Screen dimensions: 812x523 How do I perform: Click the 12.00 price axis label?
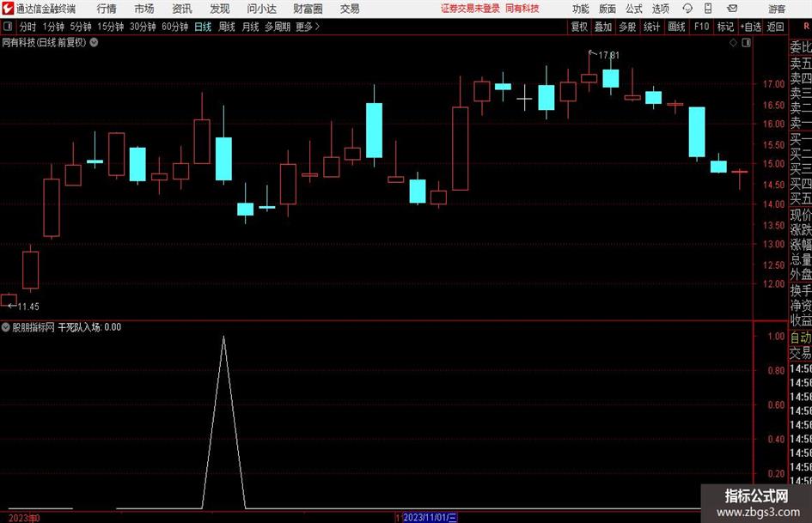pyautogui.click(x=773, y=283)
